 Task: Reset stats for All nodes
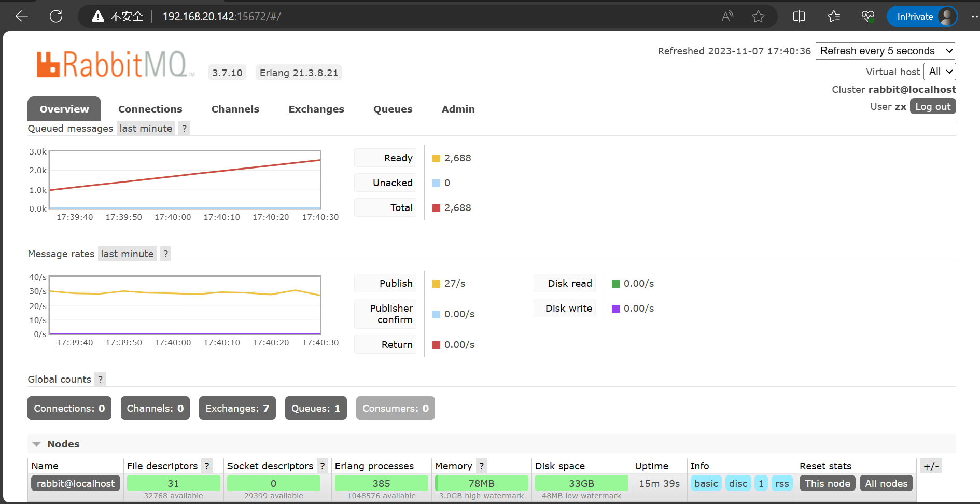pos(886,483)
